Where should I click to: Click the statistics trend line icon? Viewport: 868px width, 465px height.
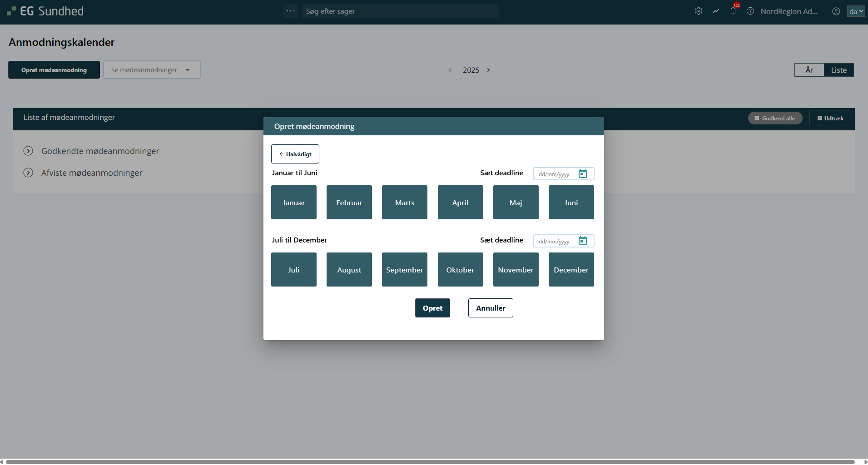coord(716,11)
